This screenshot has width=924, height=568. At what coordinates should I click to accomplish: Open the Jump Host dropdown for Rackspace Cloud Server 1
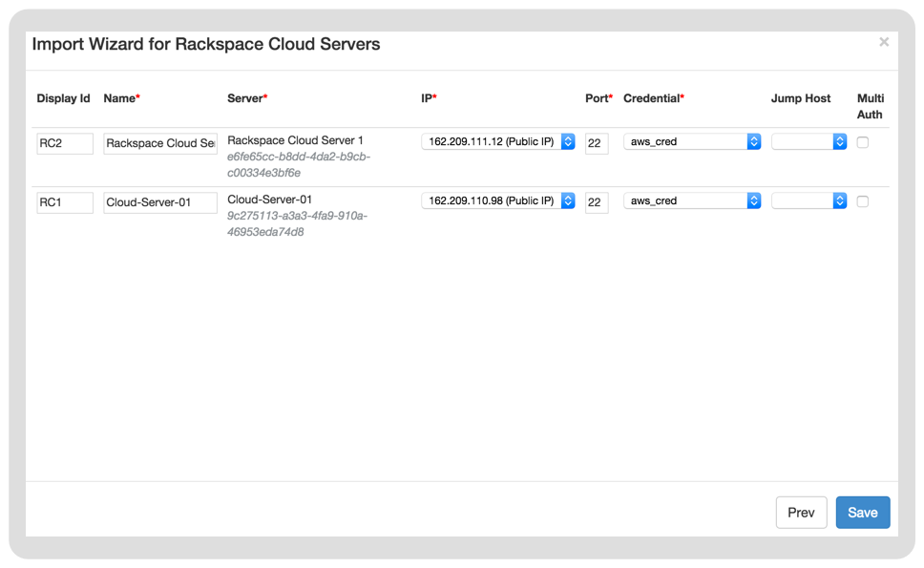[x=809, y=142]
